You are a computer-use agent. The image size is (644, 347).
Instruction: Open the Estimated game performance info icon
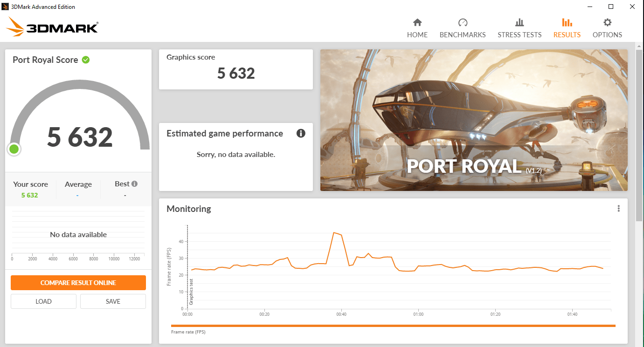tap(301, 134)
